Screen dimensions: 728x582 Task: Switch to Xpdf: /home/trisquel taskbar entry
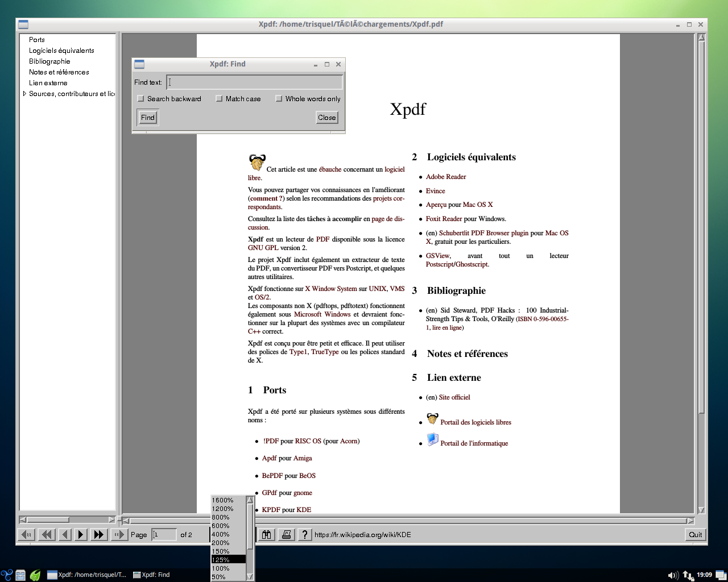[x=87, y=575]
